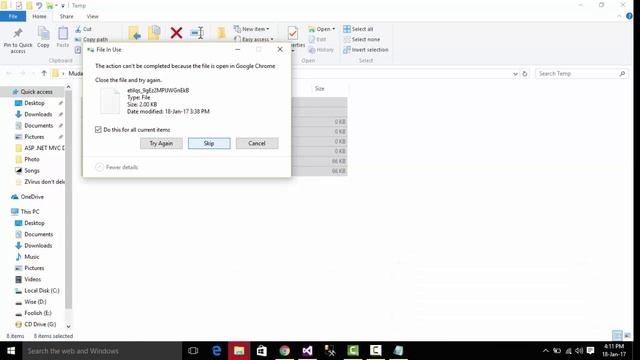Click navigation pane scroll down arrow
Image resolution: width=640 pixels, height=360 pixels.
coord(68,327)
